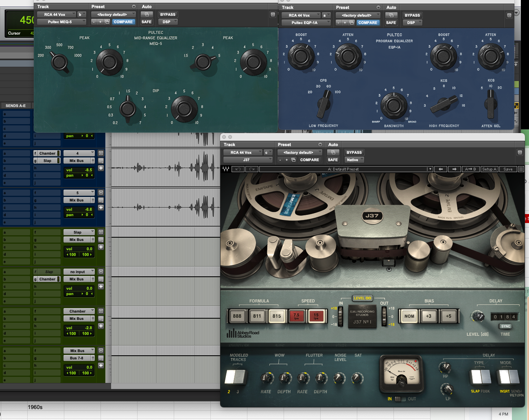Click plus icon on track 4 row

pyautogui.click(x=101, y=168)
